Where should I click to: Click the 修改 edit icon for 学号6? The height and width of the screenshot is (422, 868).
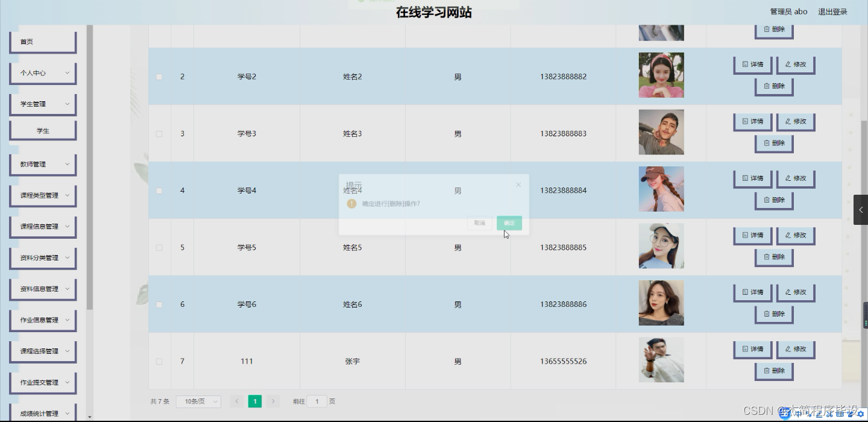tap(796, 292)
